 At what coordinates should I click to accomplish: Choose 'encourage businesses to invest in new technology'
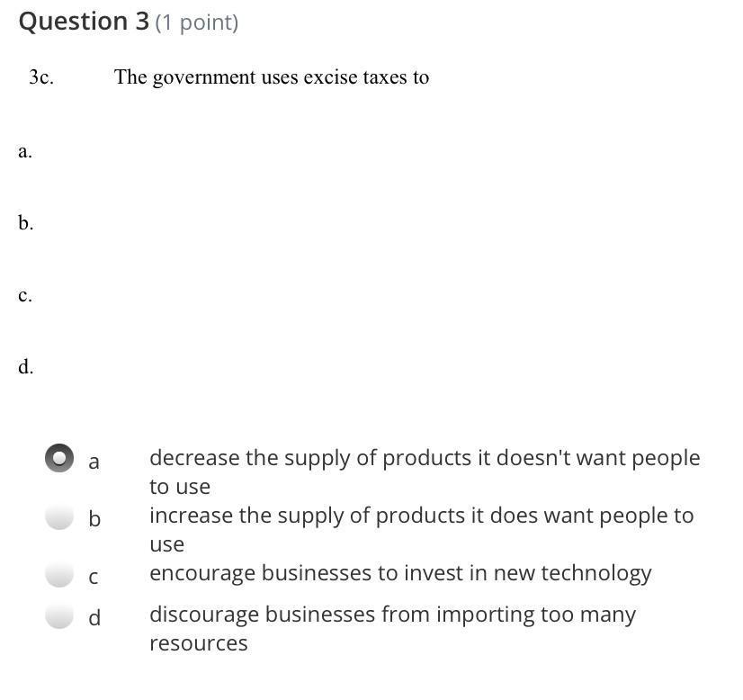tap(400, 573)
